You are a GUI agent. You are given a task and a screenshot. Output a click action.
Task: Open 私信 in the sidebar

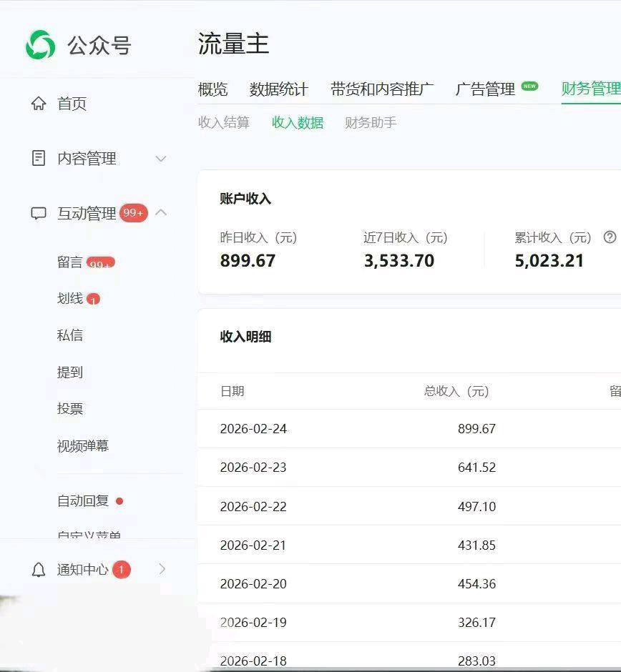[69, 335]
